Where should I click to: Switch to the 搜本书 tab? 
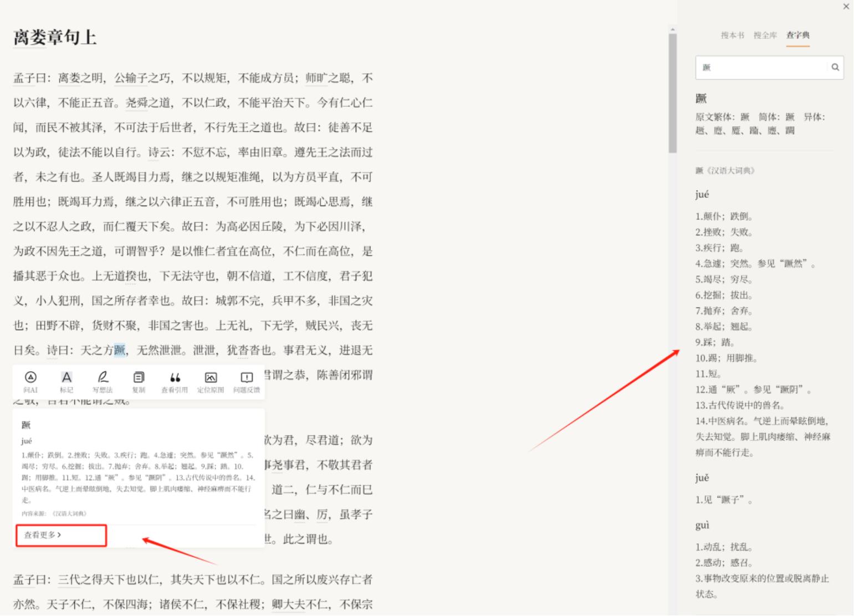tap(732, 35)
